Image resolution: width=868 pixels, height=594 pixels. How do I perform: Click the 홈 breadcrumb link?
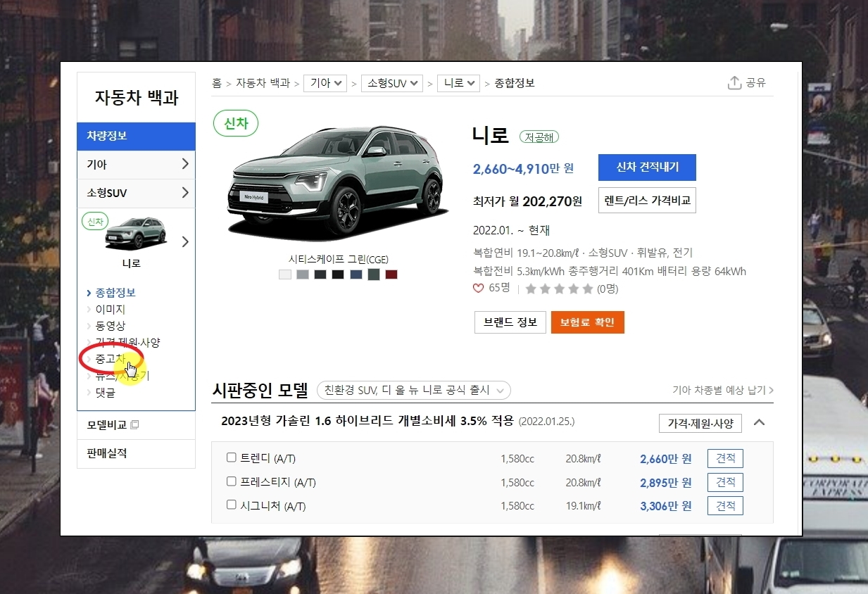point(217,83)
